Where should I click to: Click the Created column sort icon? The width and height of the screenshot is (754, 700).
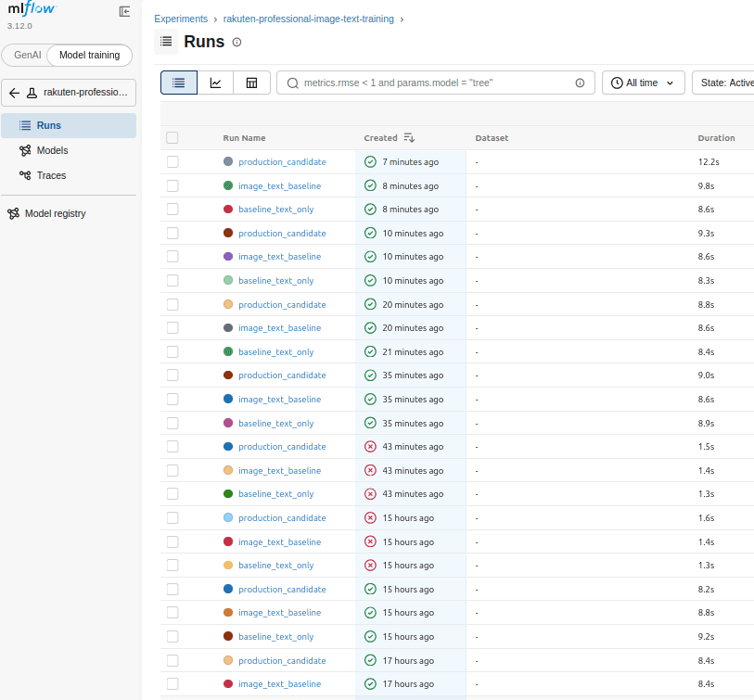(x=409, y=138)
